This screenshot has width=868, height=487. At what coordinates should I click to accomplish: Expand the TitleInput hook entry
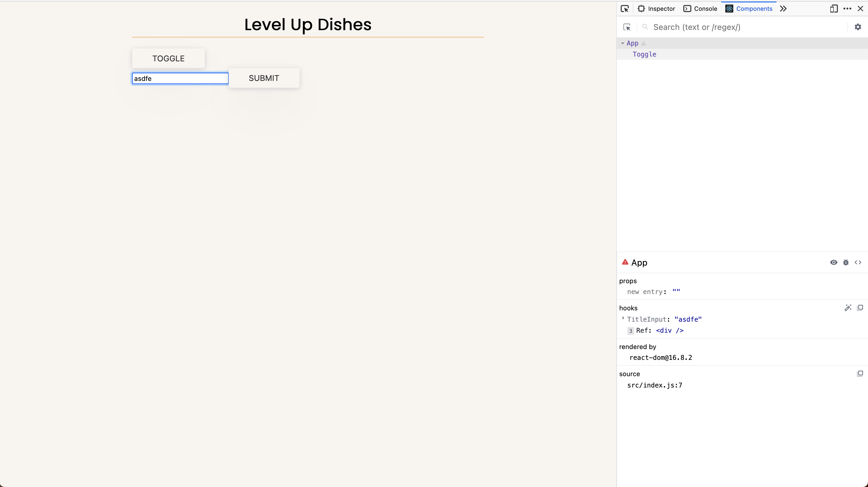tap(623, 318)
